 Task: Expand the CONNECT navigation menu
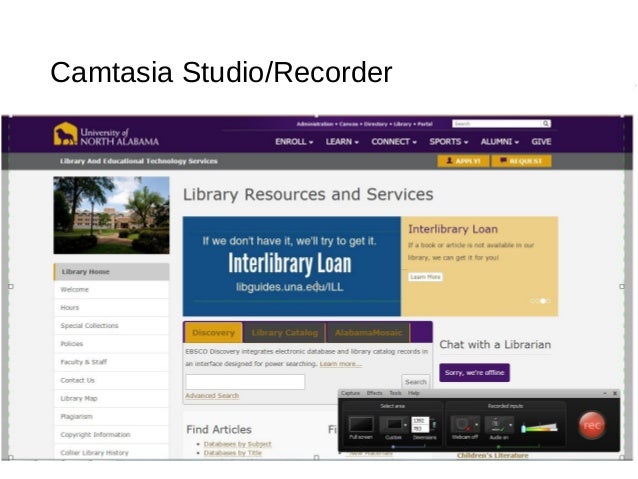point(393,142)
